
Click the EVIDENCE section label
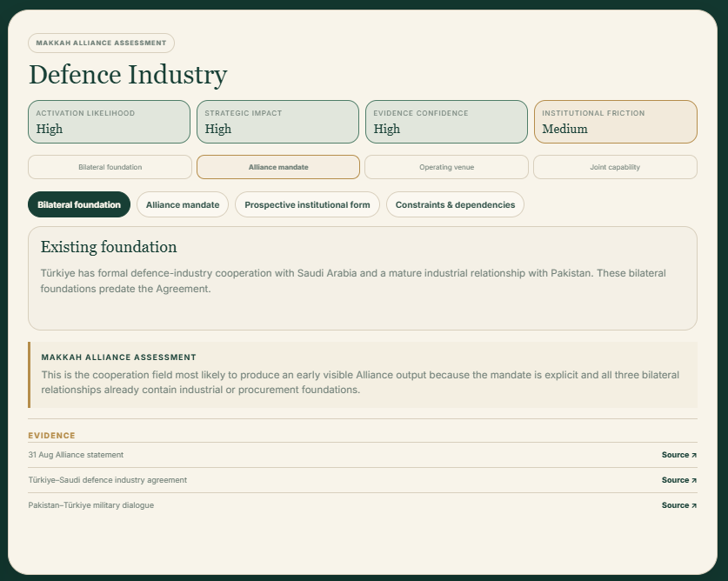tap(51, 435)
